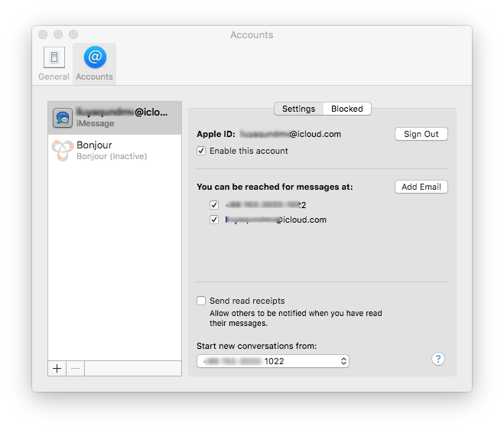Close the Accounts window

coord(43,34)
